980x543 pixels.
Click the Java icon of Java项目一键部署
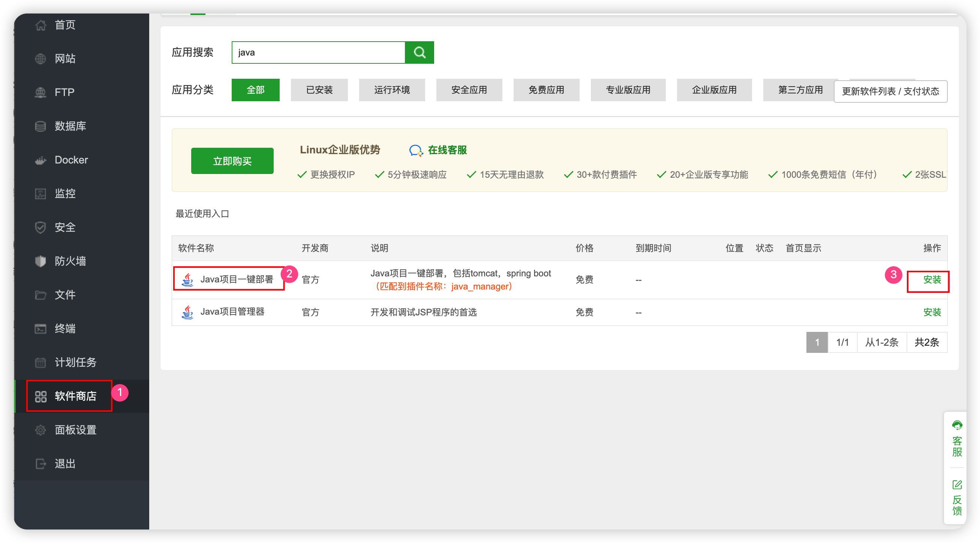point(187,280)
